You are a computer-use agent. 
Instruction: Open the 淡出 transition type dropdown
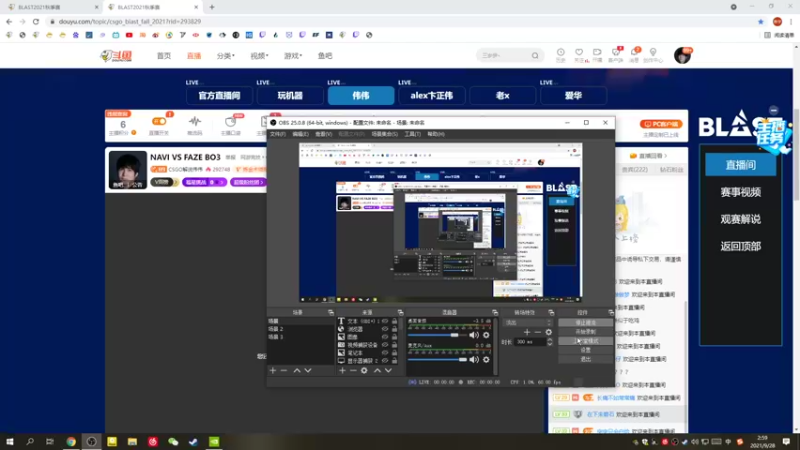(x=528, y=322)
